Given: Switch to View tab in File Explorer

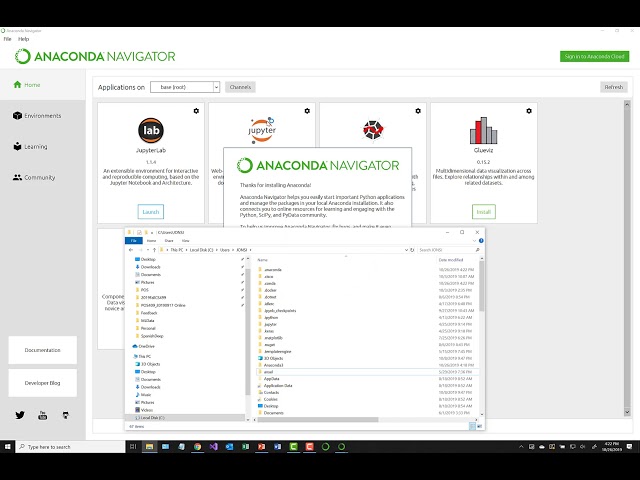Looking at the screenshot, I should point(186,241).
